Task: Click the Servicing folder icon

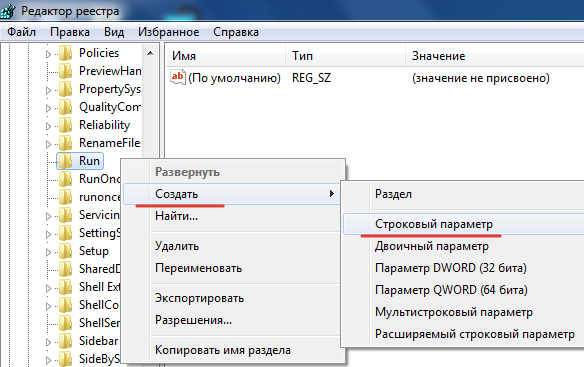Action: pyautogui.click(x=66, y=215)
